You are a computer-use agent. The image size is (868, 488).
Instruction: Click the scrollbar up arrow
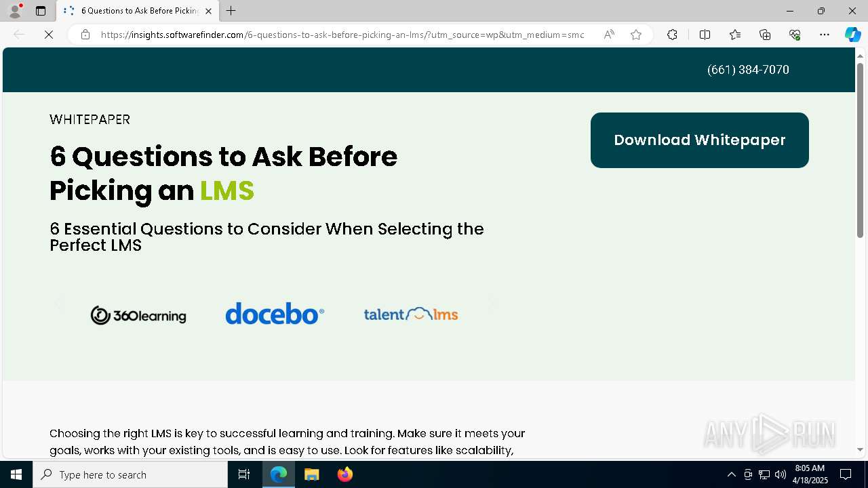tap(860, 56)
